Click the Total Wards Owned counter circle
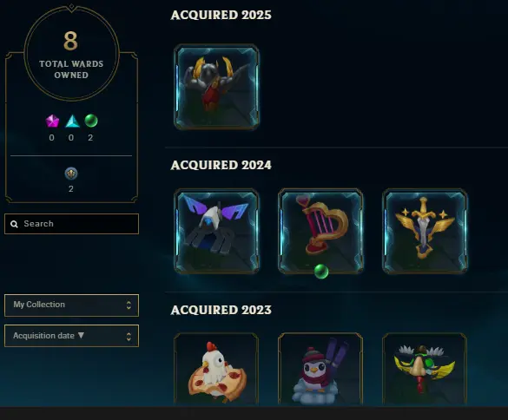 pyautogui.click(x=71, y=53)
